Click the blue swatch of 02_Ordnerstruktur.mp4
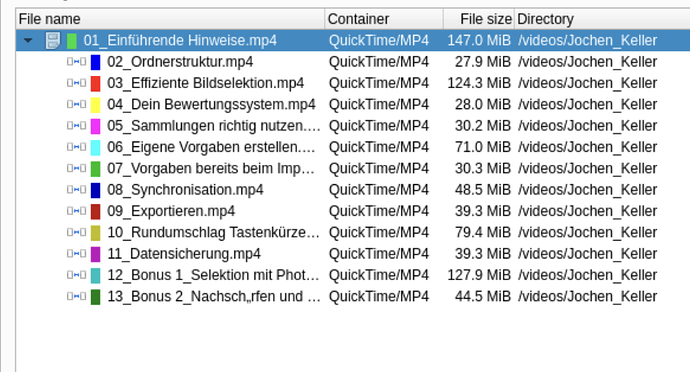The image size is (690, 372). coord(95,62)
